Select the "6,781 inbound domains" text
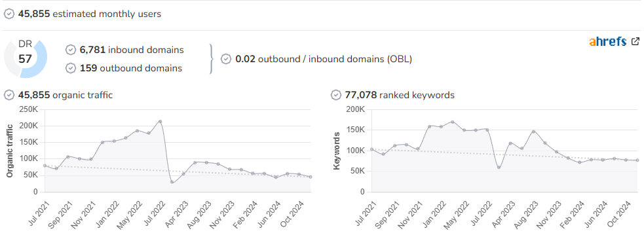Screen dimensions: 644x237 (x=132, y=50)
